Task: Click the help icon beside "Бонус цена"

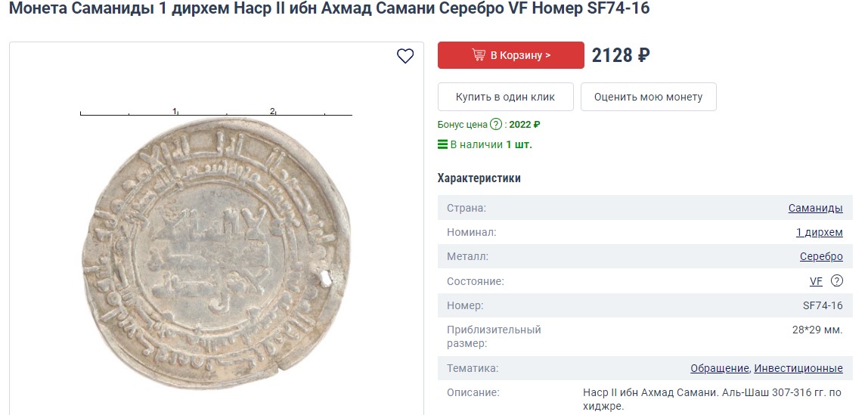Action: pos(496,125)
